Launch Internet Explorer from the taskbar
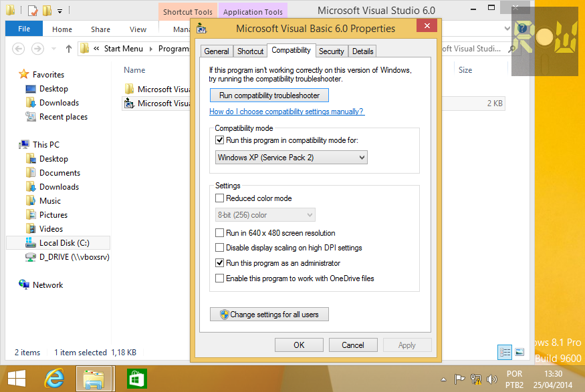Image resolution: width=585 pixels, height=392 pixels. tap(54, 378)
